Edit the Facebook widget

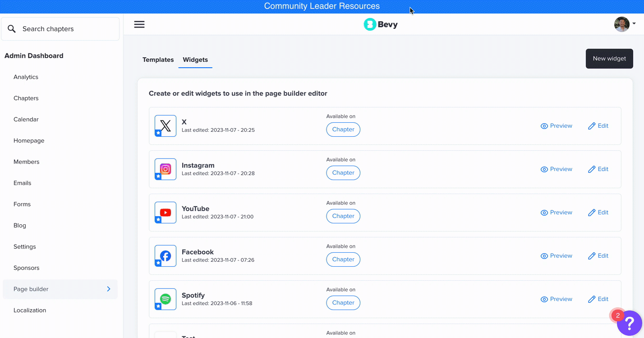[x=598, y=256]
